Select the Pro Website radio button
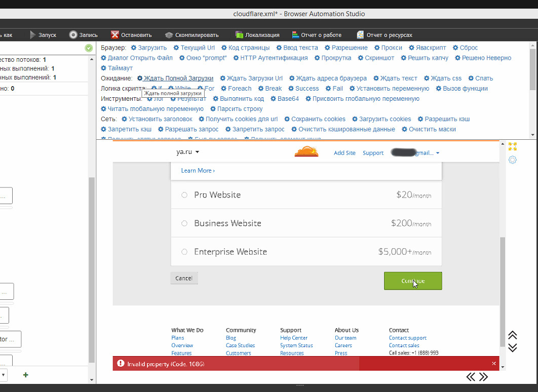The width and height of the screenshot is (538, 392). tap(184, 195)
